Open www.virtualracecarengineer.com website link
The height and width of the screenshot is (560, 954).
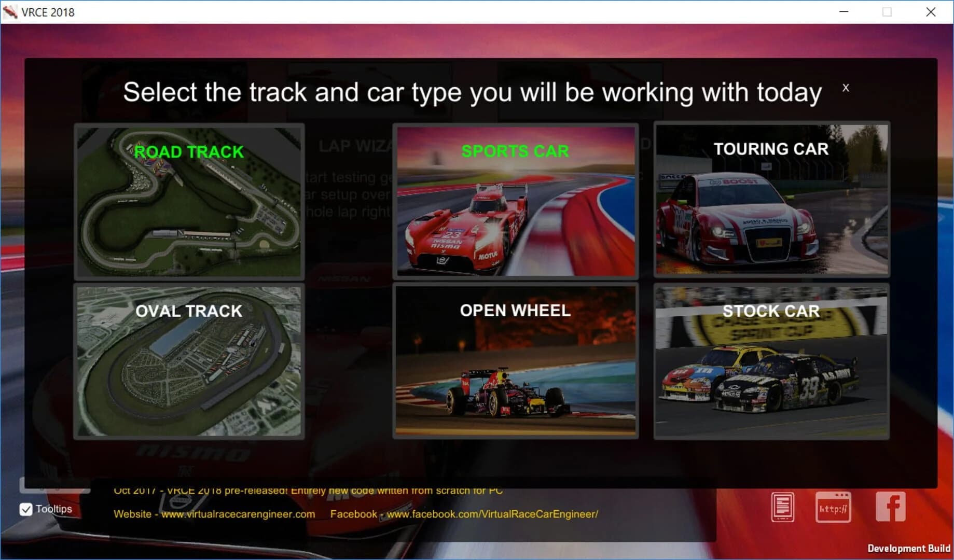239,514
